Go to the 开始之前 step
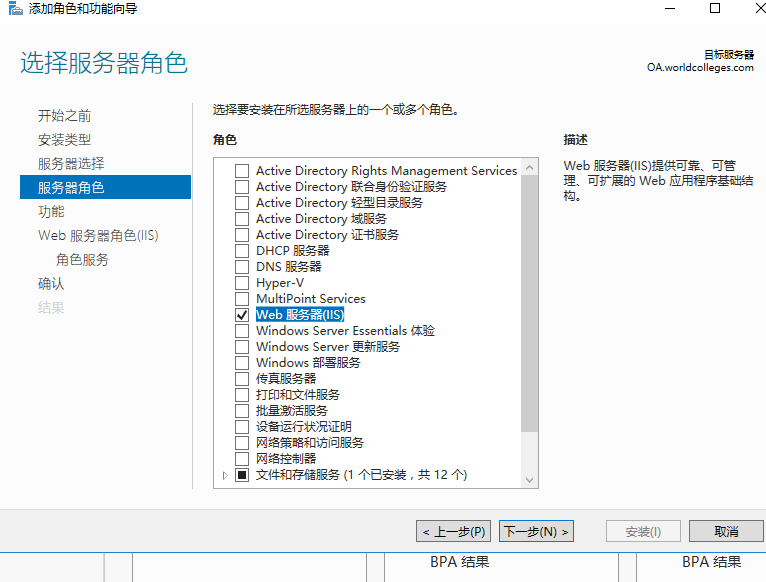The height and width of the screenshot is (582, 766). tap(64, 116)
